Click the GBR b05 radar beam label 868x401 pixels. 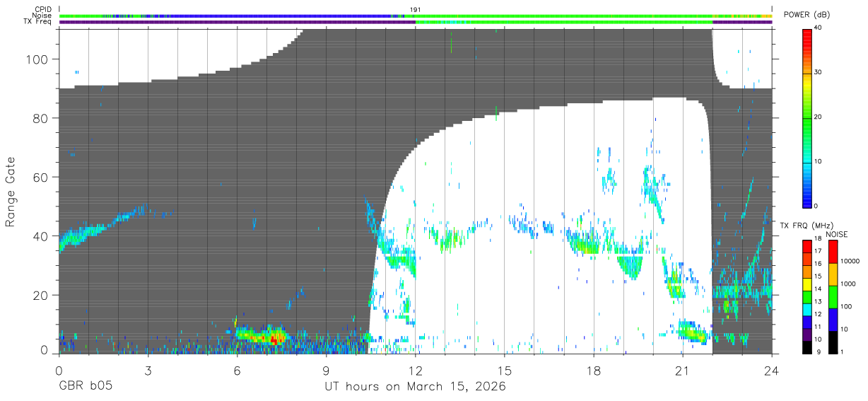(x=85, y=387)
